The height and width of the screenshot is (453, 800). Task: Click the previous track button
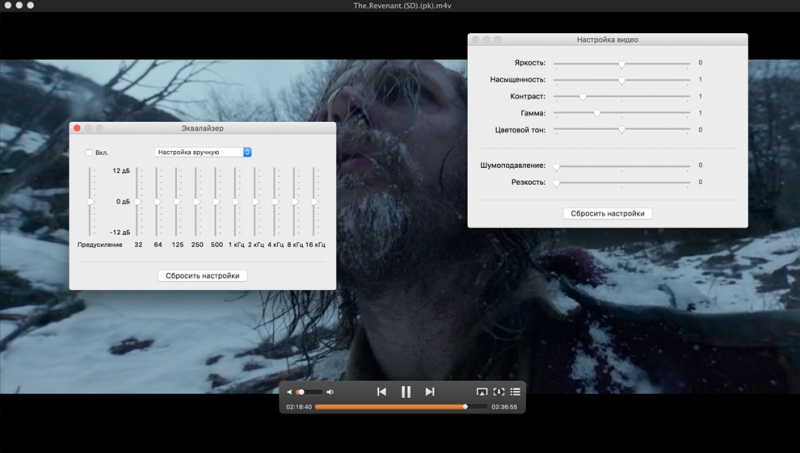click(381, 392)
